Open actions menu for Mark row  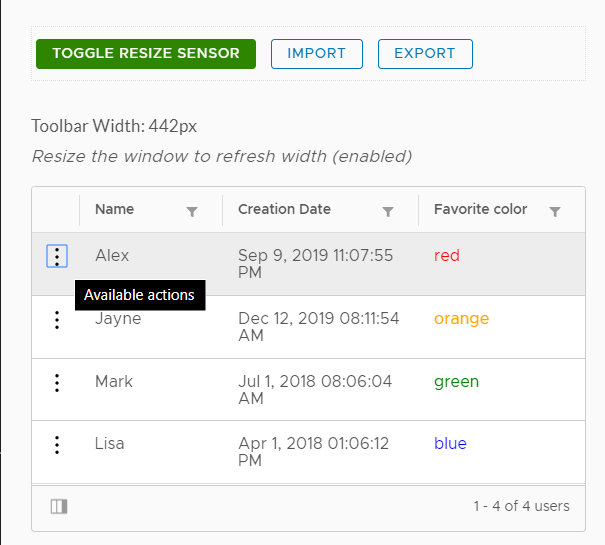coord(57,382)
